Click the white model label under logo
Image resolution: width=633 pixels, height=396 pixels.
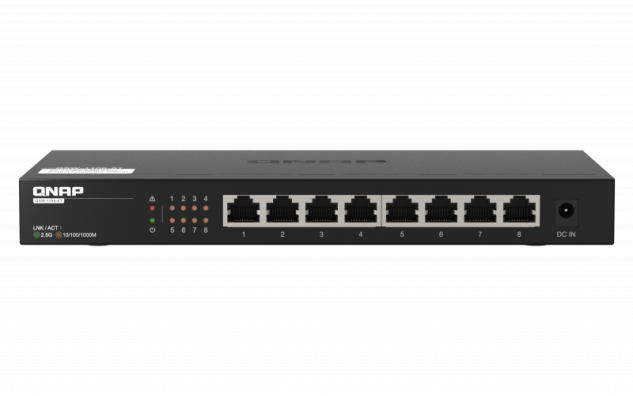48,201
